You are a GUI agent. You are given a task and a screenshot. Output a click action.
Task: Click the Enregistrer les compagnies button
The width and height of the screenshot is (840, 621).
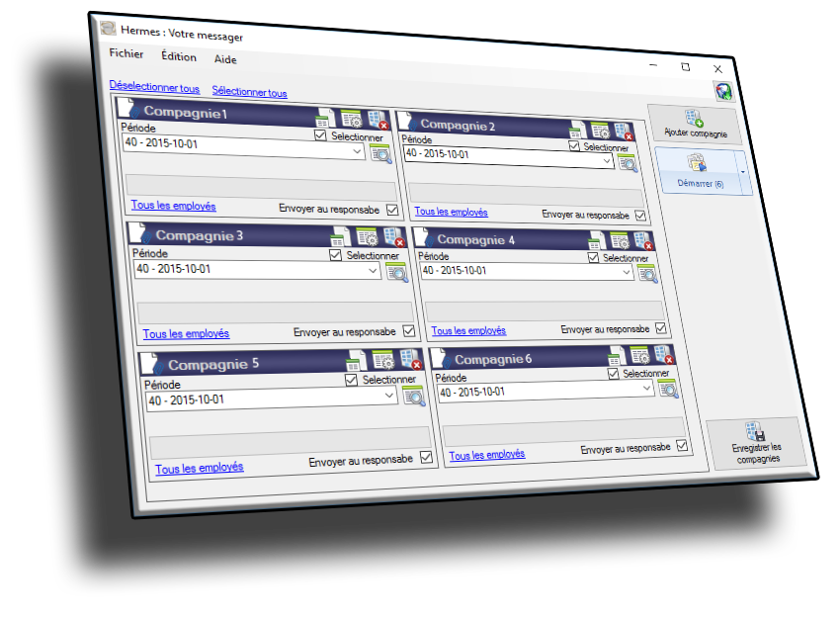point(756,443)
